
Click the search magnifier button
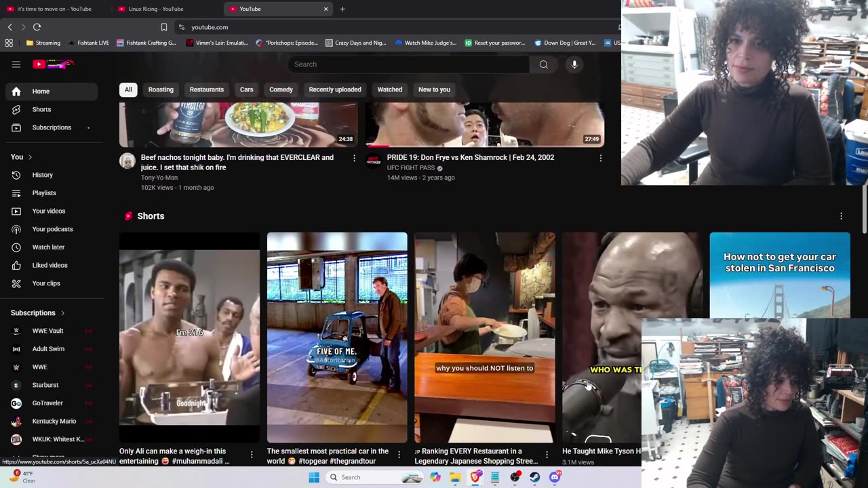click(x=543, y=64)
